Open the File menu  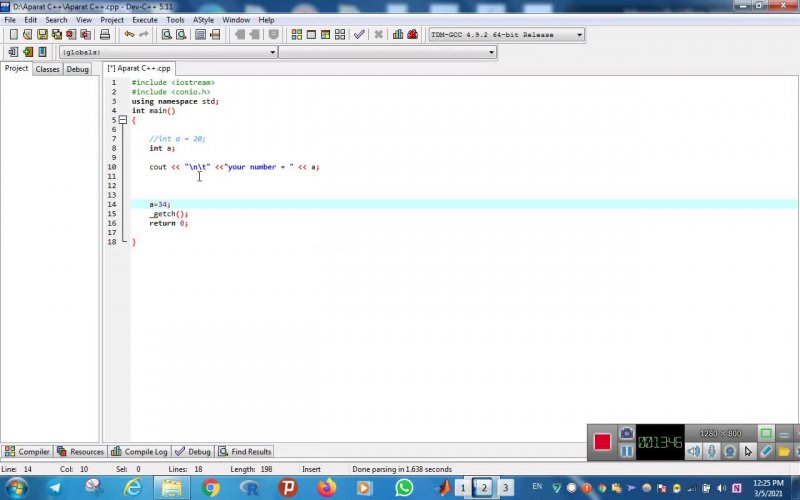click(x=10, y=20)
